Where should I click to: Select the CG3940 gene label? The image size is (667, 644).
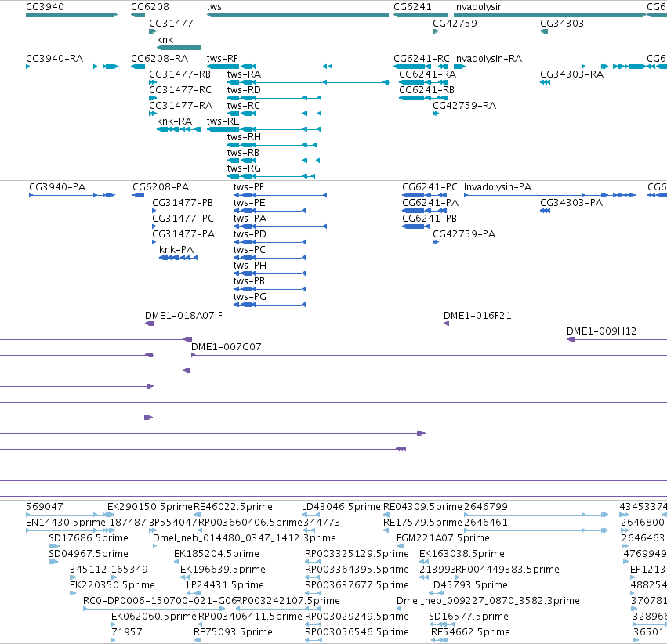45,7
